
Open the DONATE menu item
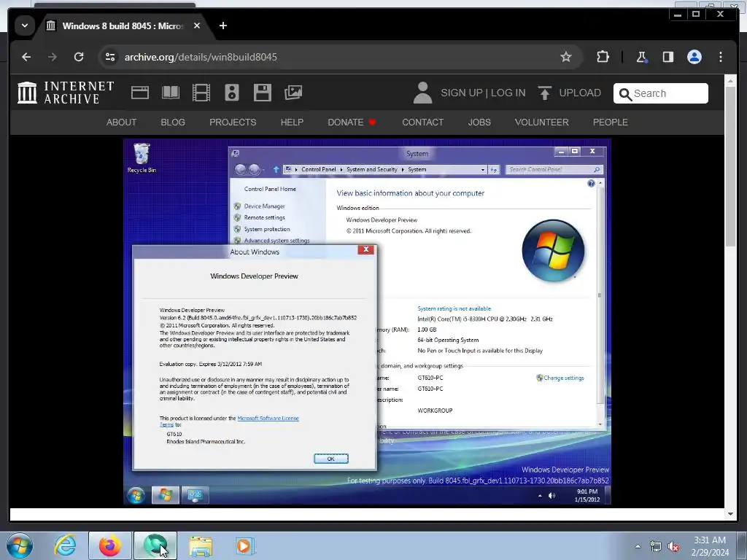pyautogui.click(x=352, y=122)
